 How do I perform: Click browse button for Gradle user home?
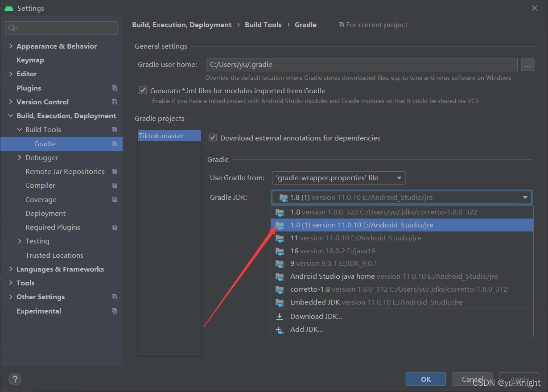527,65
